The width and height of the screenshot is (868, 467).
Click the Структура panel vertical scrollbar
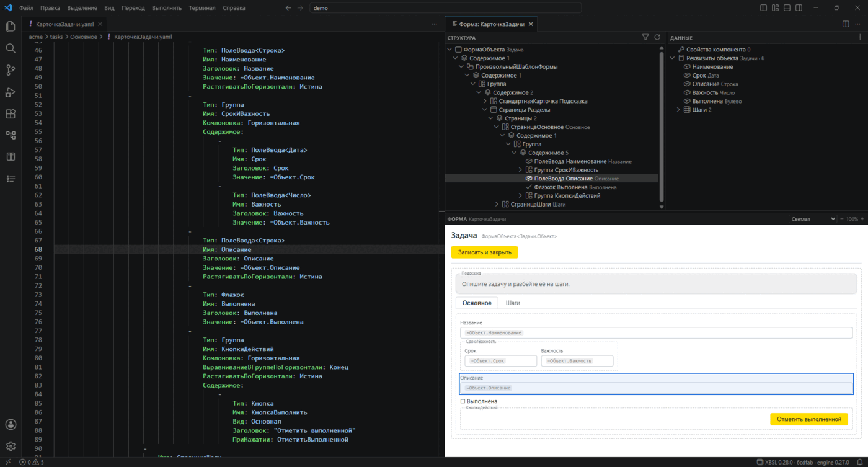pyautogui.click(x=662, y=124)
